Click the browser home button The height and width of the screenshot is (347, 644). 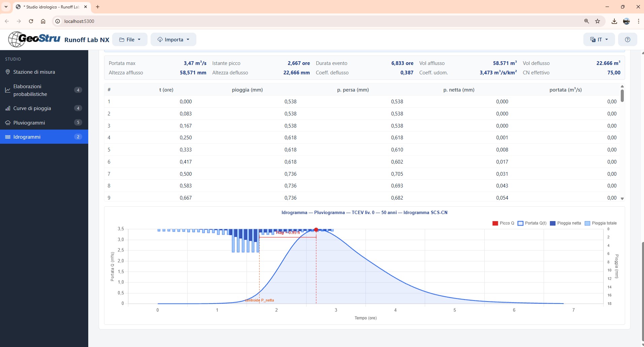(43, 21)
